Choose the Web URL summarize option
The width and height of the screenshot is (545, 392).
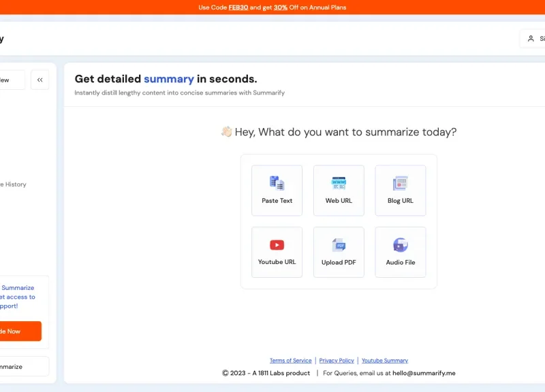point(339,191)
